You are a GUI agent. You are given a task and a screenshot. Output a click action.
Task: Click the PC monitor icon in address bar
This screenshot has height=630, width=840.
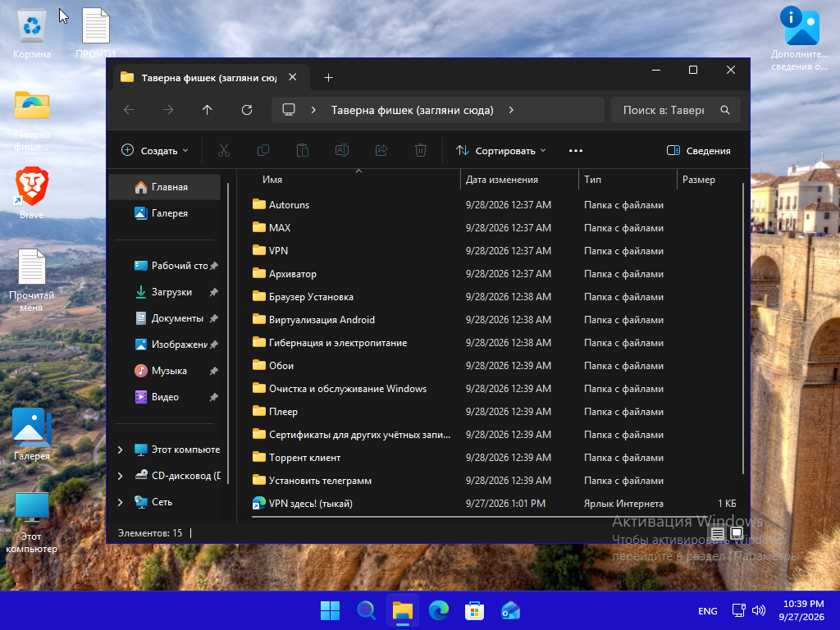point(289,110)
